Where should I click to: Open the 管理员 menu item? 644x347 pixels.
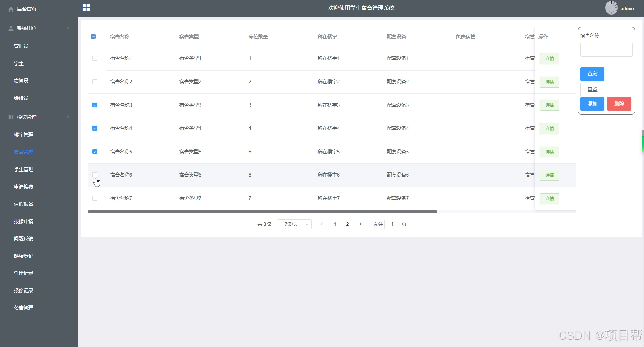21,46
